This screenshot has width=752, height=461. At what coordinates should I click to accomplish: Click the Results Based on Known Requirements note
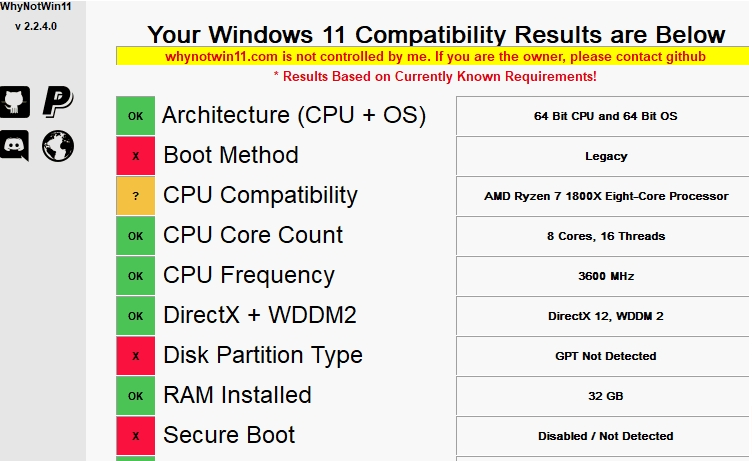[x=435, y=76]
